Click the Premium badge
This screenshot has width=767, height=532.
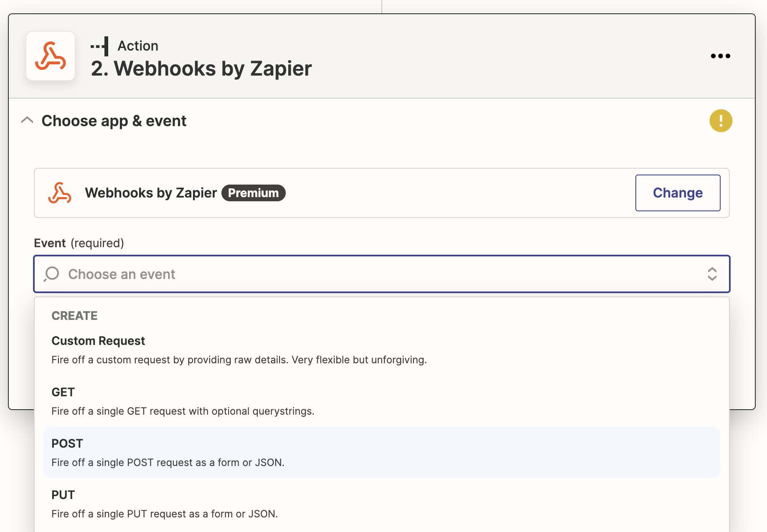(x=253, y=193)
